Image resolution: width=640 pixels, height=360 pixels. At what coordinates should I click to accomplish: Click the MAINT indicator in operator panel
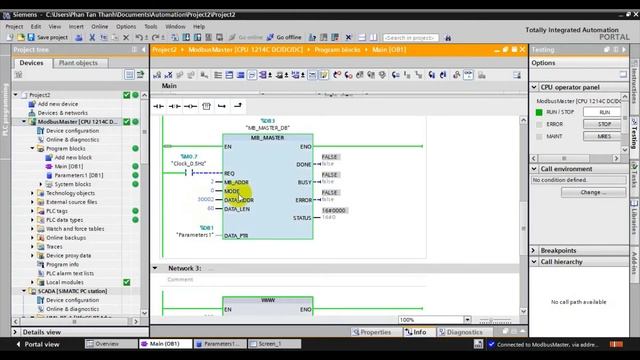[x=539, y=136]
